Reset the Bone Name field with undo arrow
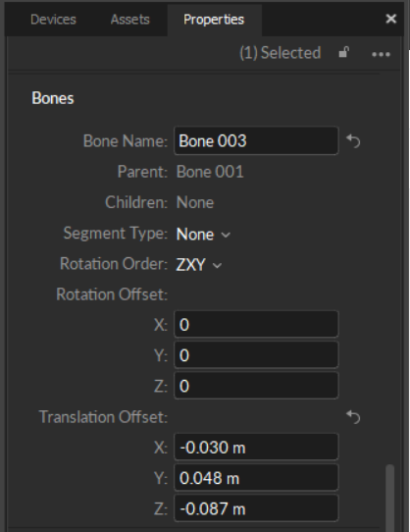This screenshot has height=532, width=410. pyautogui.click(x=353, y=141)
